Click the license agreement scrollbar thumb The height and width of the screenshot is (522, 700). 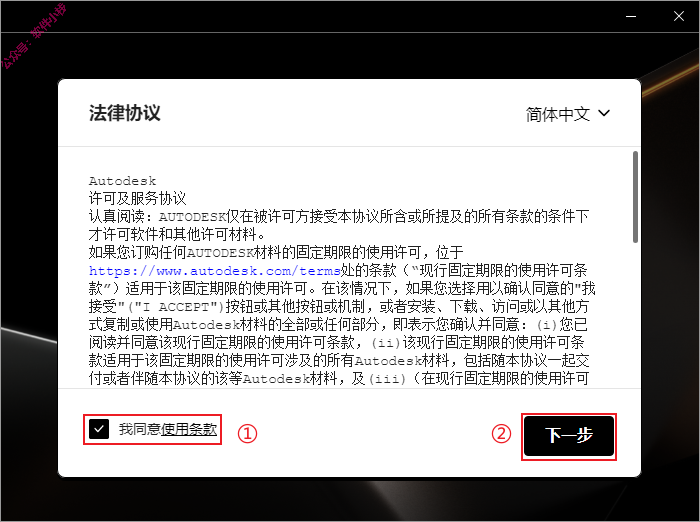click(635, 197)
